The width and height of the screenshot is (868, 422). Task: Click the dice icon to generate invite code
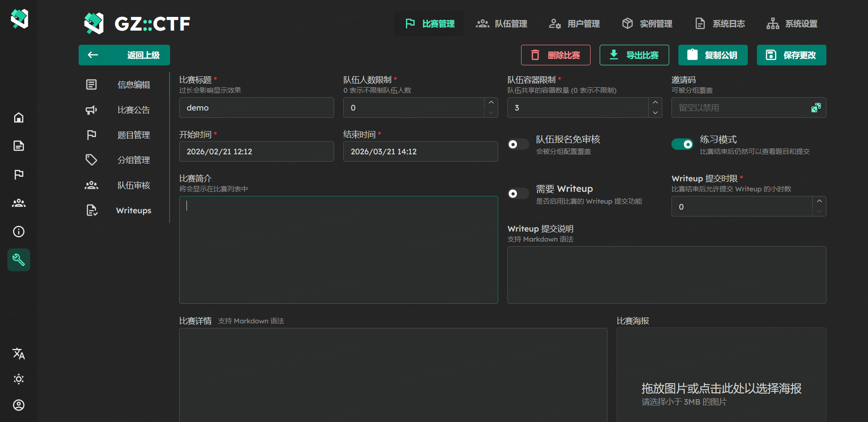pos(816,108)
